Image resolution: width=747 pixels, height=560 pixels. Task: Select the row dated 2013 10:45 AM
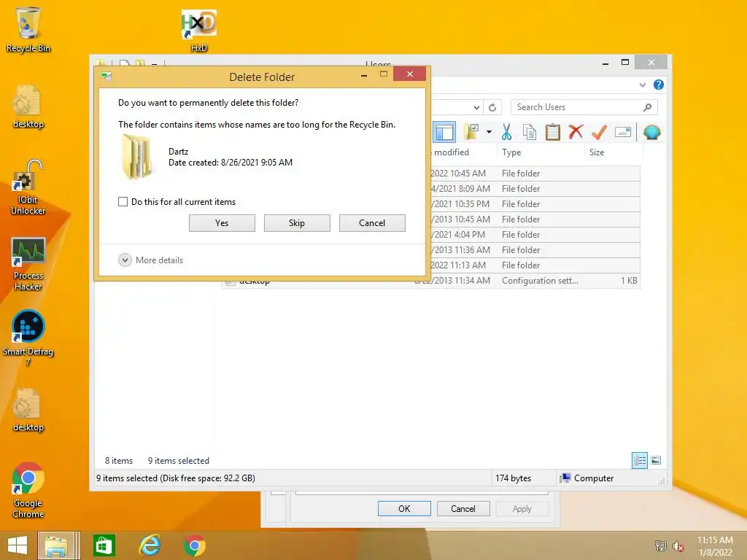[x=535, y=219]
